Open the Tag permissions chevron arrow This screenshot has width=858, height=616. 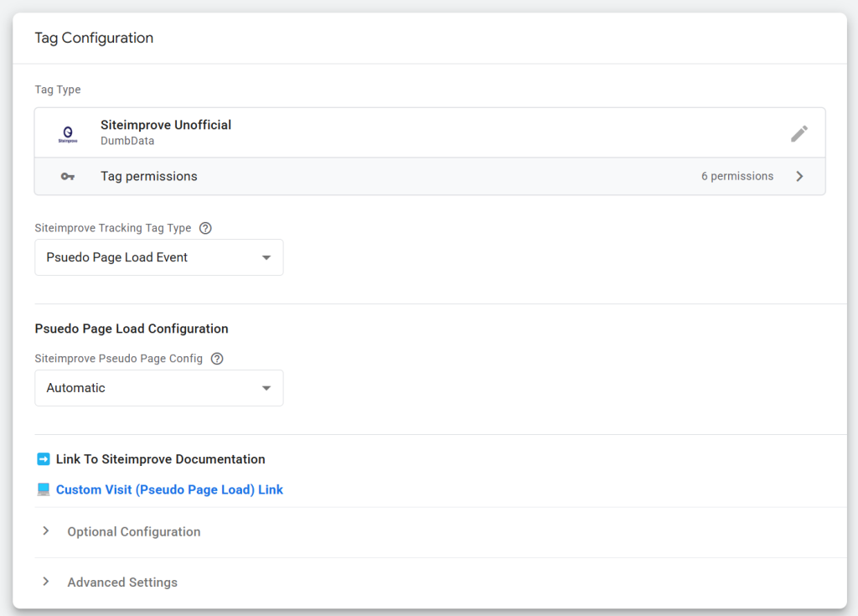(799, 176)
